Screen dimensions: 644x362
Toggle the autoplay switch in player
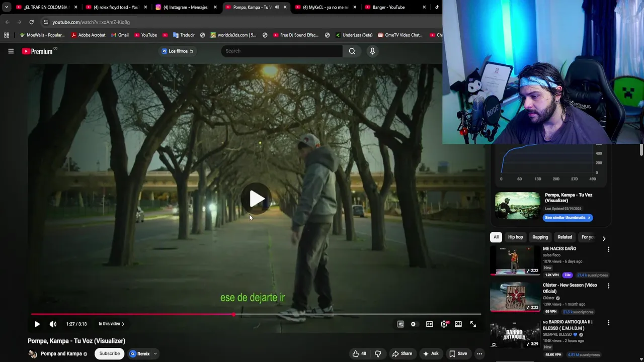414,324
